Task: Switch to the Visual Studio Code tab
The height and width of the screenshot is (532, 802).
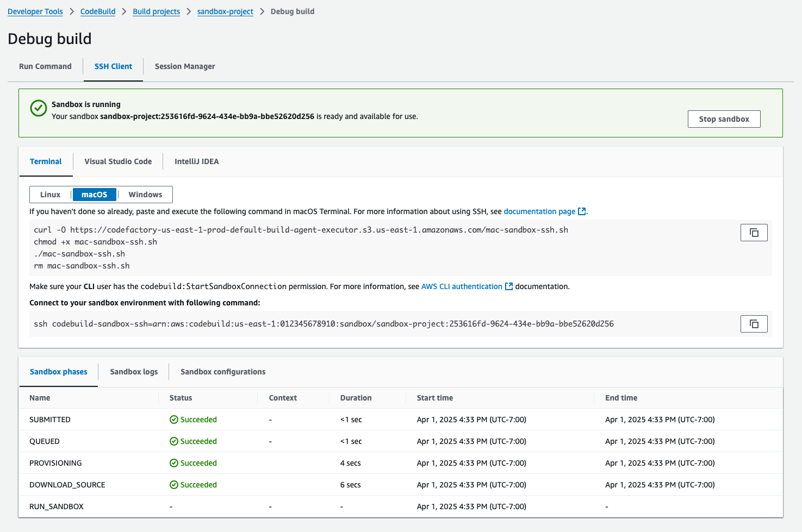Action: tap(118, 161)
